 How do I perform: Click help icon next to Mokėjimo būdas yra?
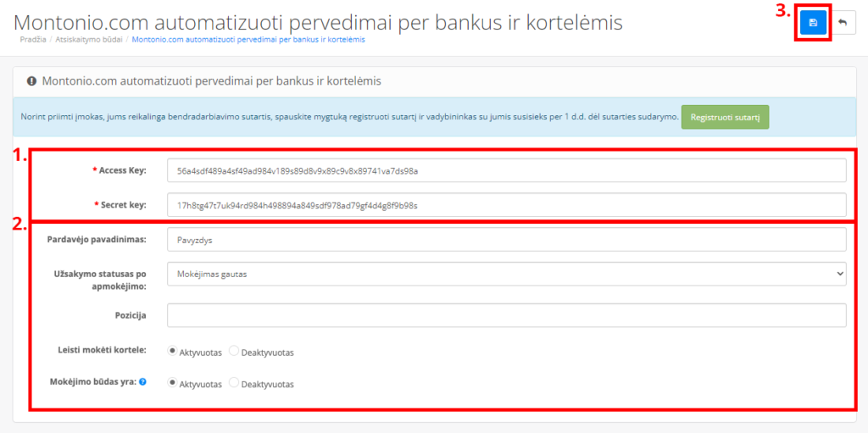coord(142,381)
